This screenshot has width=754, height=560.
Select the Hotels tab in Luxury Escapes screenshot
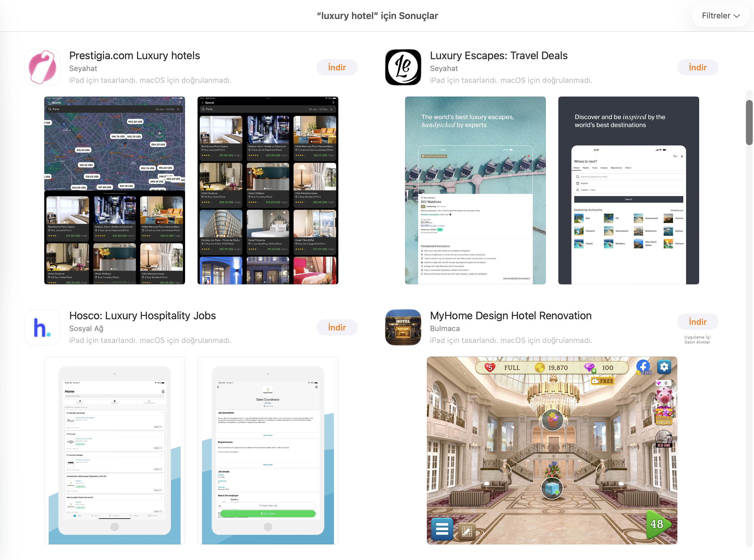(577, 168)
